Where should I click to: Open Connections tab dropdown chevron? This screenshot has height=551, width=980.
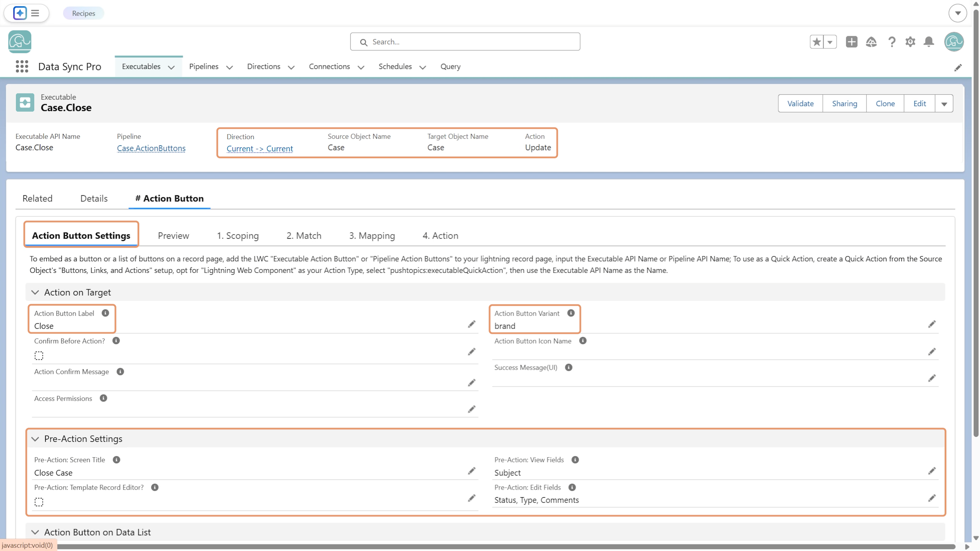point(361,67)
